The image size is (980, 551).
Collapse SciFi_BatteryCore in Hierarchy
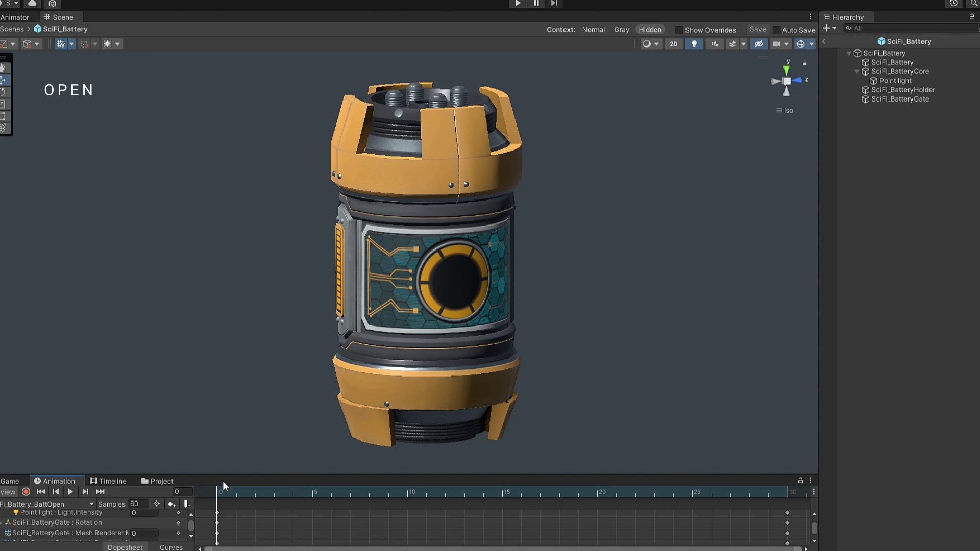coord(857,71)
